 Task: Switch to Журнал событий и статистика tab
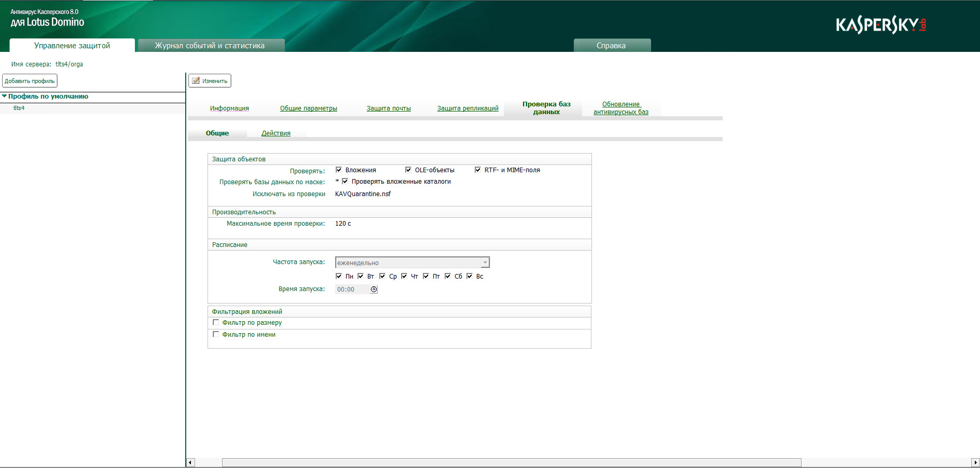[x=210, y=46]
